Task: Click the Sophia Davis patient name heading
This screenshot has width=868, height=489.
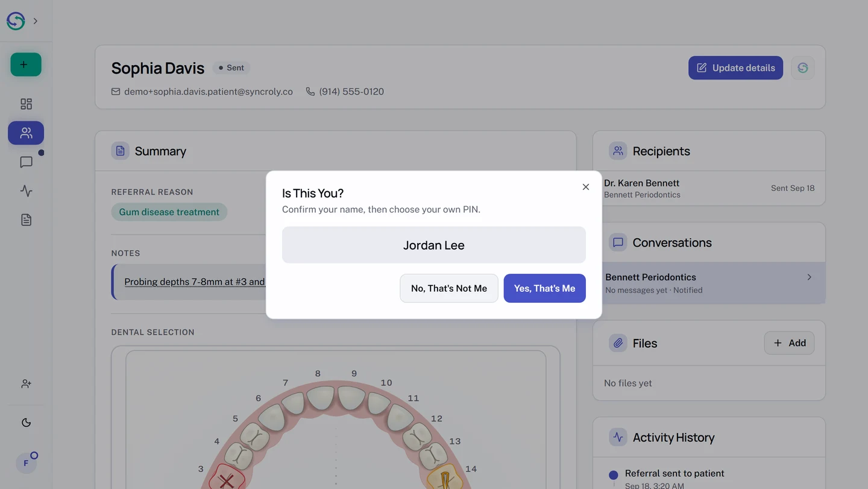Action: point(158,68)
